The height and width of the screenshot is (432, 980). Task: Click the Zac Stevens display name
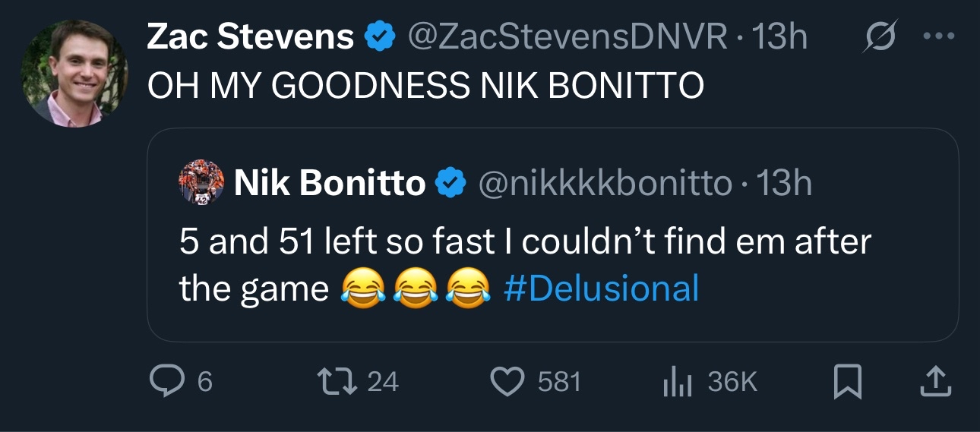click(x=250, y=38)
